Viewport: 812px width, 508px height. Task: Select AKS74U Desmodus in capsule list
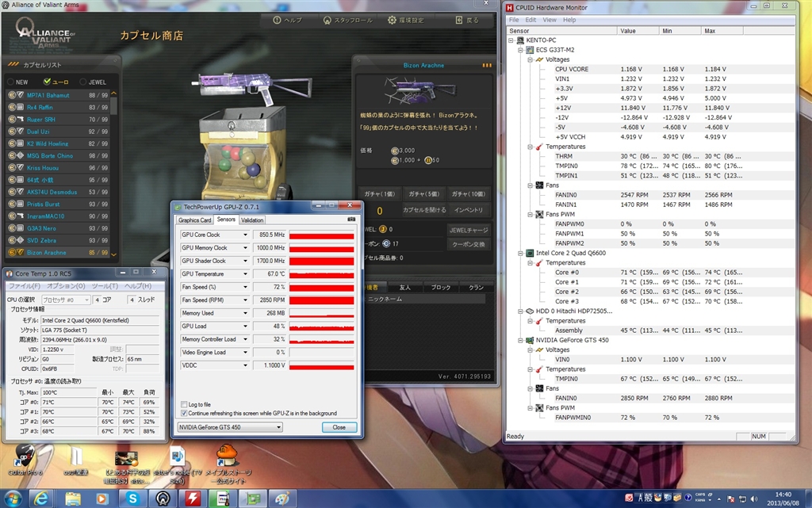(58, 192)
